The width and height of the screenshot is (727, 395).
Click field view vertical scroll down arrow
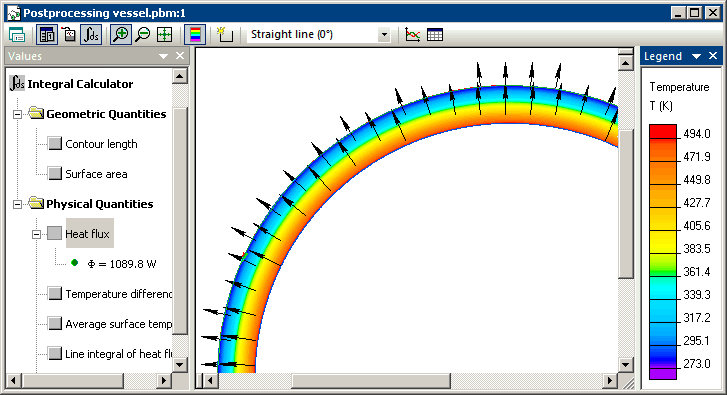tap(626, 364)
